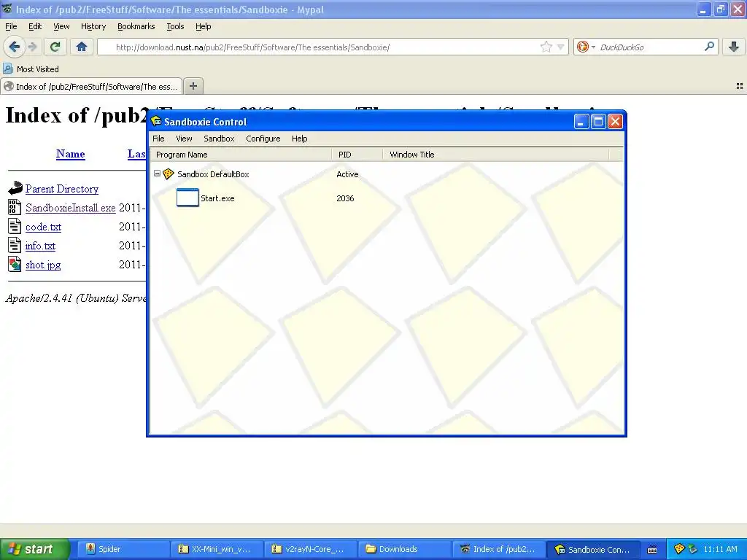Click the browser Forward arrow button
Viewport: 747px width, 560px height.
point(32,47)
